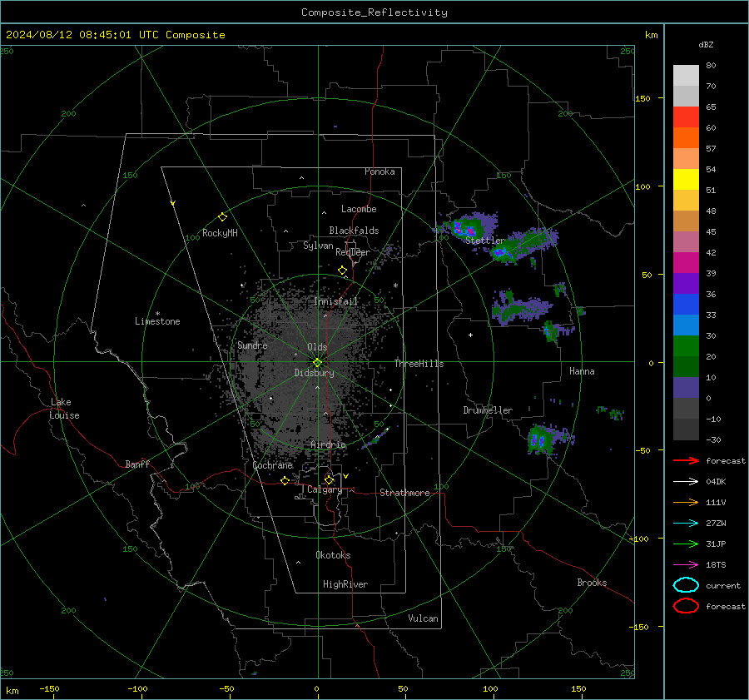Pick the orange 57 dBZ color swatch
Viewport: 749px width, 700px height.
point(686,138)
